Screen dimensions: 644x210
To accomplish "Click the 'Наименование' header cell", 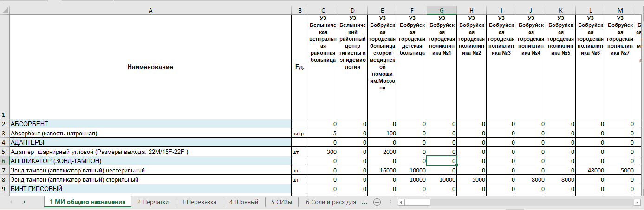I will [150, 67].
